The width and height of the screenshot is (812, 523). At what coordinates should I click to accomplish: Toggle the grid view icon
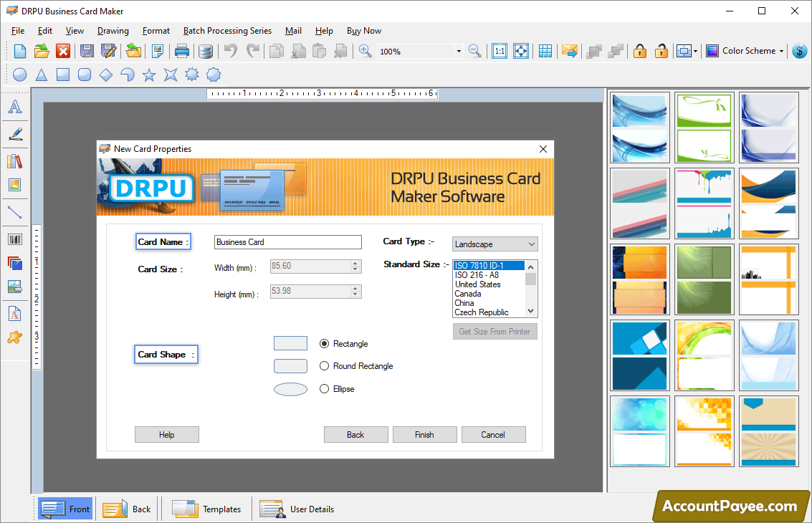(545, 51)
